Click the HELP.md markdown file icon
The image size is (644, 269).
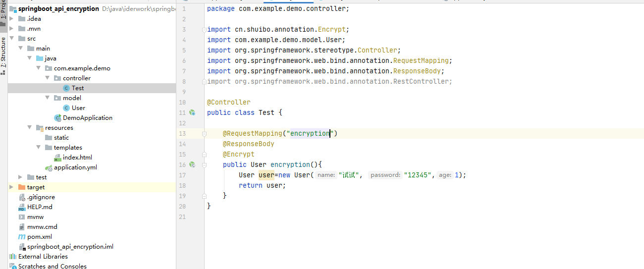tap(22, 207)
